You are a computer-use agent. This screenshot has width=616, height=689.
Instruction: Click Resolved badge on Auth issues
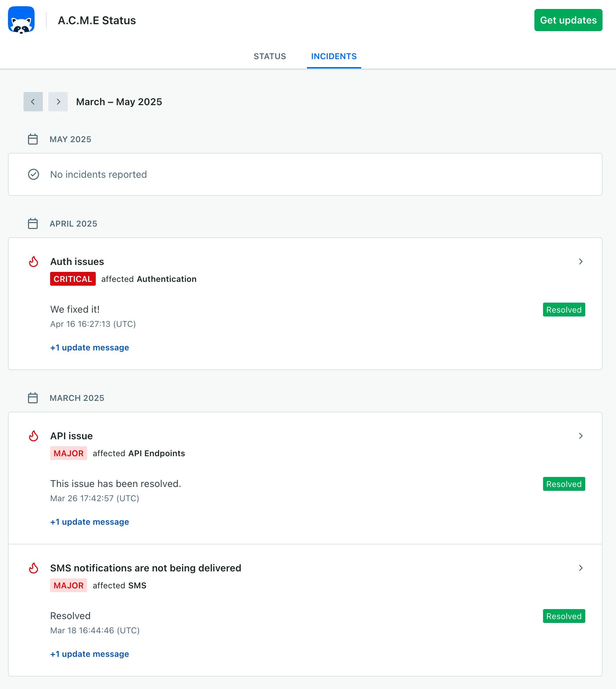pyautogui.click(x=564, y=310)
